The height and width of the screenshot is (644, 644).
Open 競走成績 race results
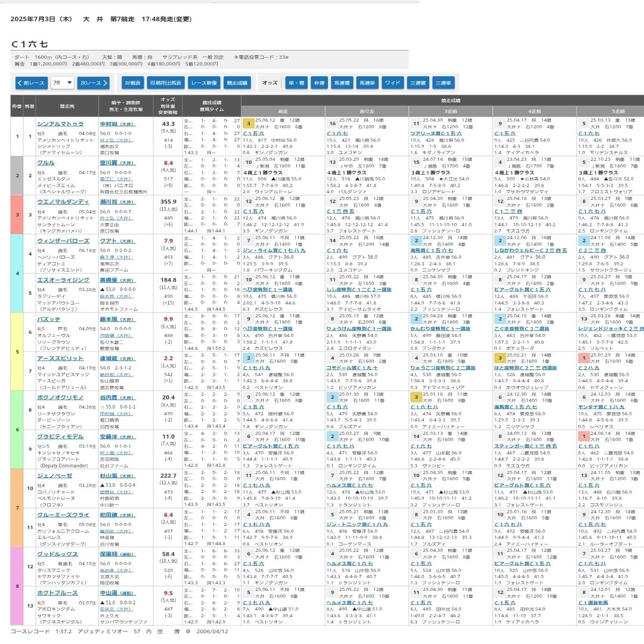[x=237, y=83]
